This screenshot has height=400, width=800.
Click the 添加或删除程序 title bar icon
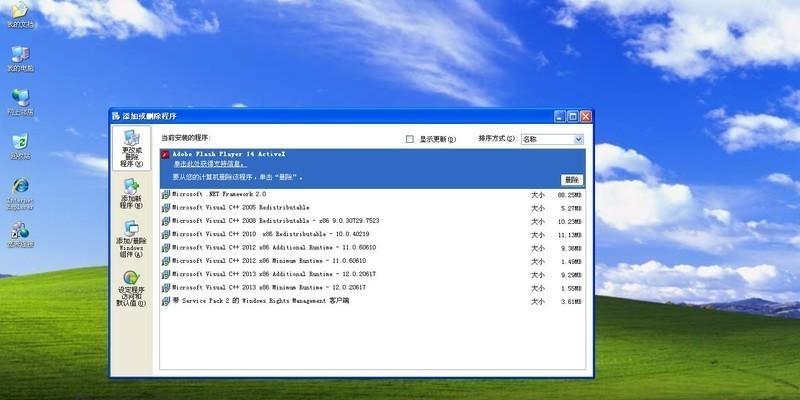tap(116, 116)
